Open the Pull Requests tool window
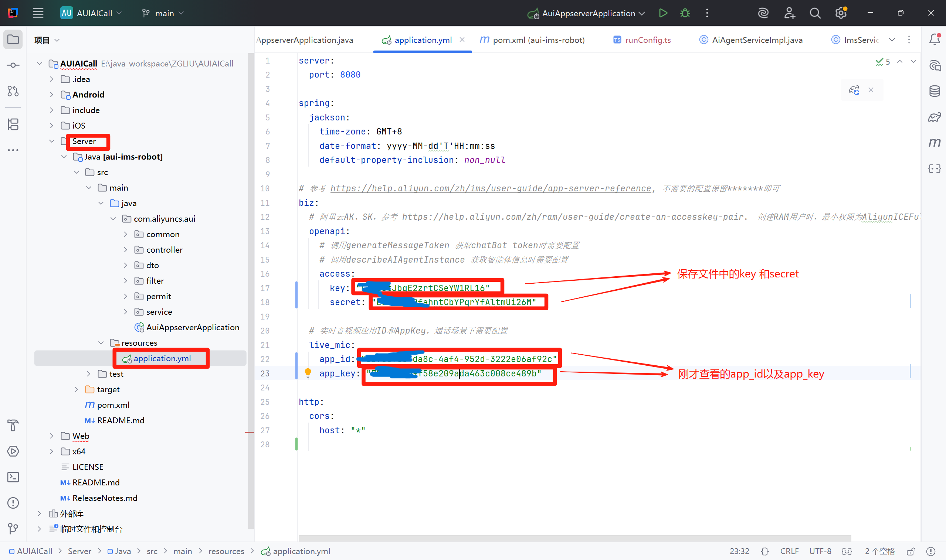 point(13,91)
